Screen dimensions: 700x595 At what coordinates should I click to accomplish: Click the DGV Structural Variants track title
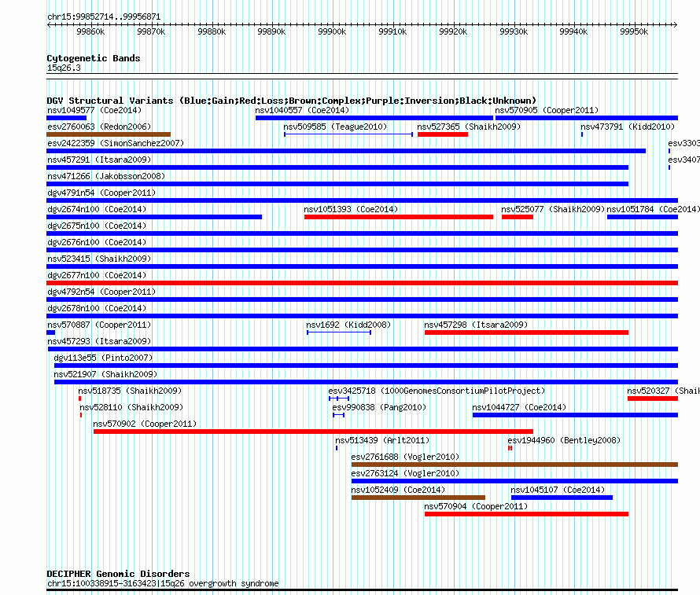tap(292, 101)
